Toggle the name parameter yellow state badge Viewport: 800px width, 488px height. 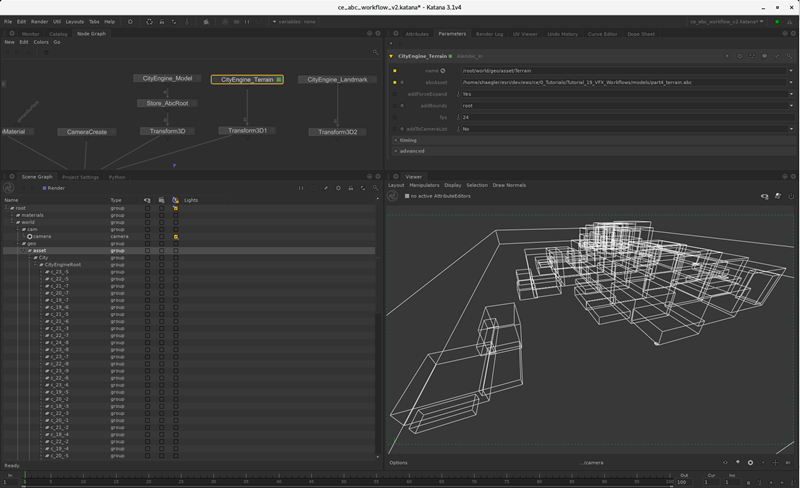395,71
